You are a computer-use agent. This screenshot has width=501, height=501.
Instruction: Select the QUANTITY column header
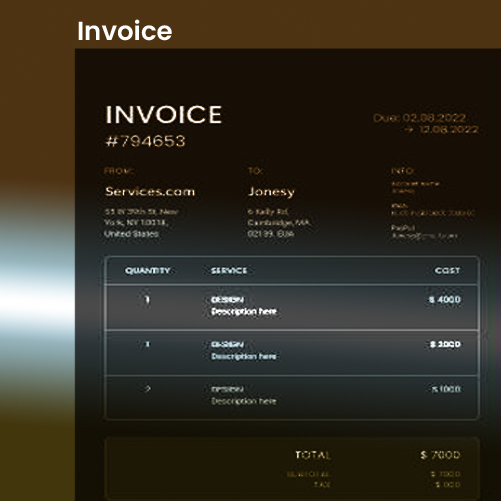[148, 270]
